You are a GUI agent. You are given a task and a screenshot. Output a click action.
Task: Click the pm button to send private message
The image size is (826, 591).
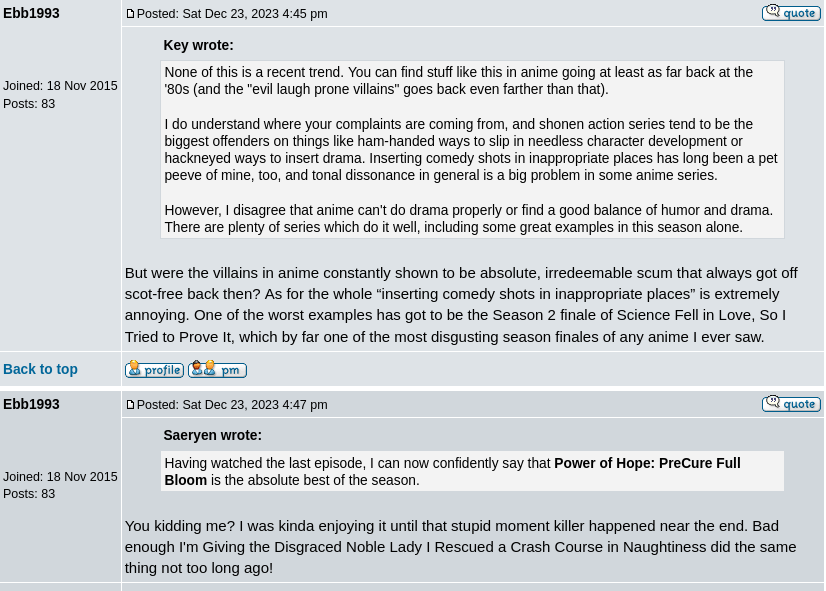coord(217,369)
